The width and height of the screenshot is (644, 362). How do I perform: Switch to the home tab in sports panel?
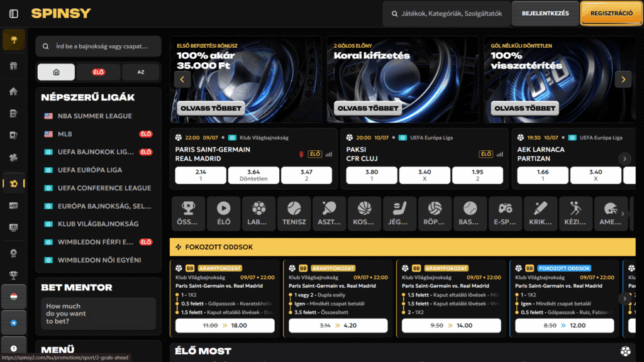tap(56, 72)
